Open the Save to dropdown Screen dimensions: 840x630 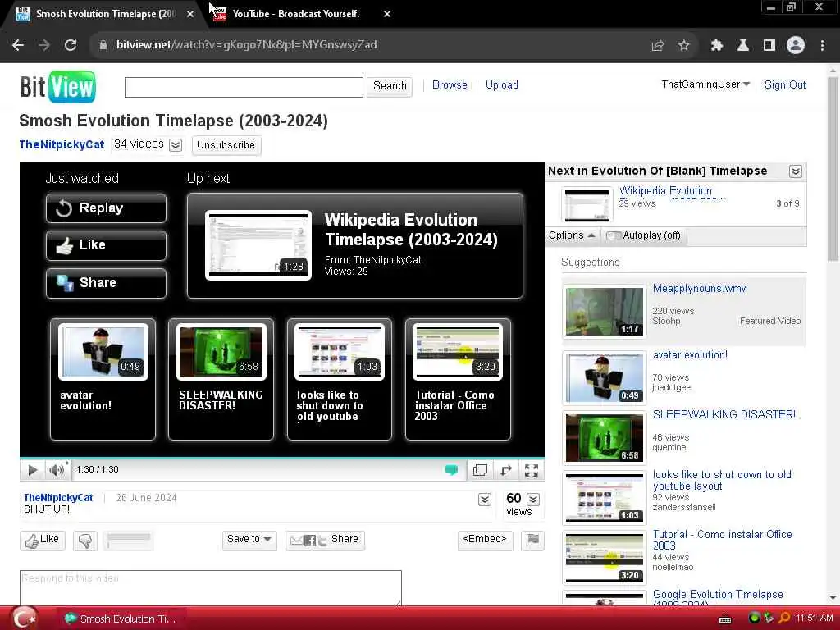[x=249, y=540]
